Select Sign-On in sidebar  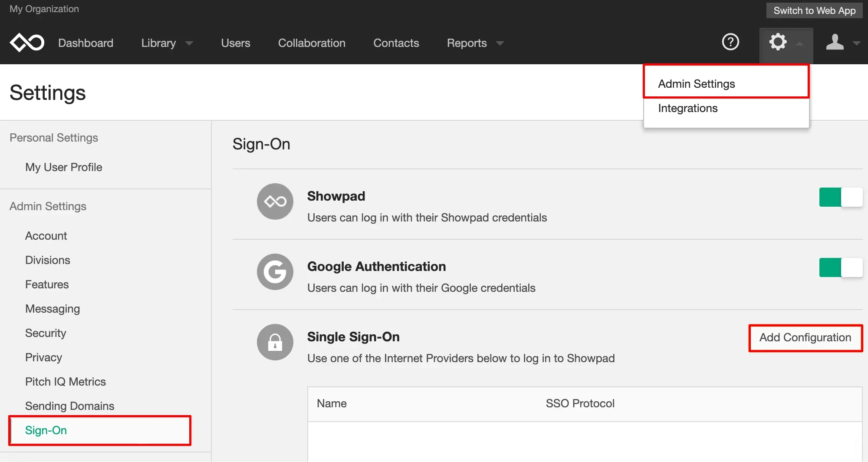[x=100, y=430]
